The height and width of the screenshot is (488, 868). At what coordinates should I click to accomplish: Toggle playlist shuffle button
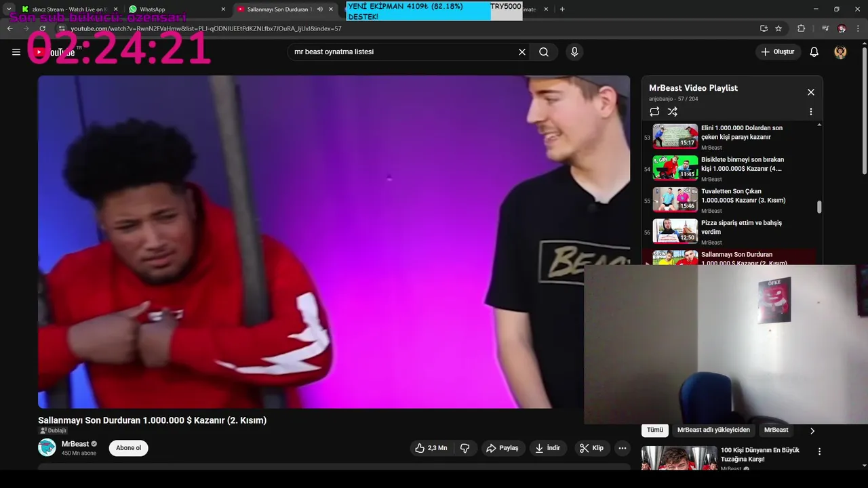[x=672, y=112]
